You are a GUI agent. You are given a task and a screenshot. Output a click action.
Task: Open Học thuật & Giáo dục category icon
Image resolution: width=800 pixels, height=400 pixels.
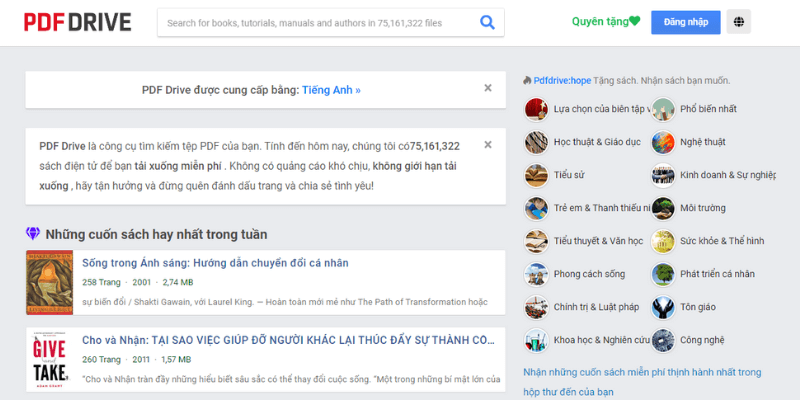point(536,142)
